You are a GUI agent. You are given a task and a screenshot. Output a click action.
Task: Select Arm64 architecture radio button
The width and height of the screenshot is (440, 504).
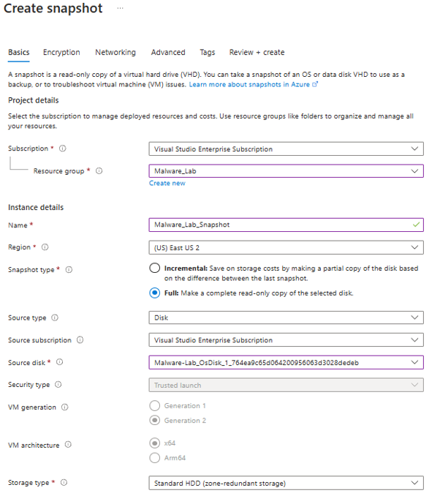pyautogui.click(x=155, y=458)
